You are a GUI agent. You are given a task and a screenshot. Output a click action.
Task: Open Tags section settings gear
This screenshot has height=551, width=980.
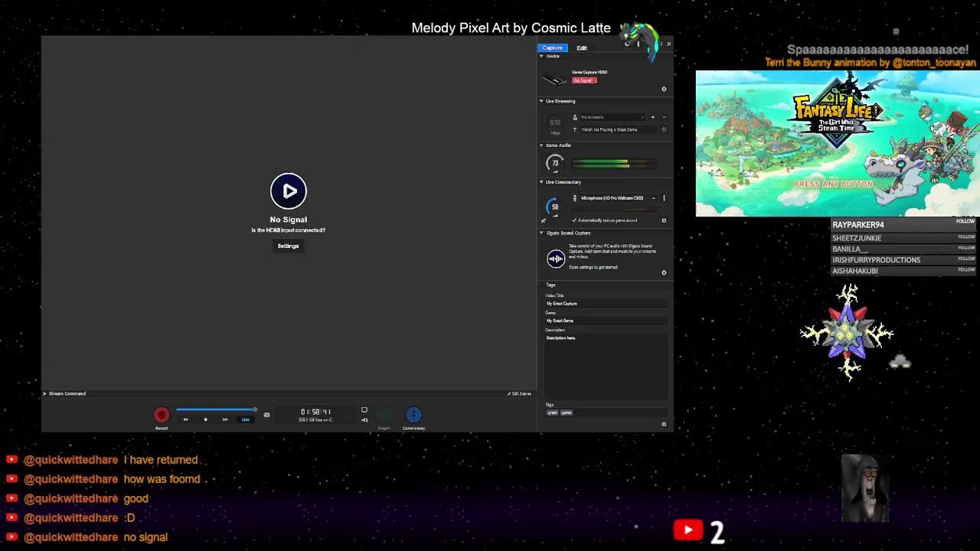coord(664,424)
